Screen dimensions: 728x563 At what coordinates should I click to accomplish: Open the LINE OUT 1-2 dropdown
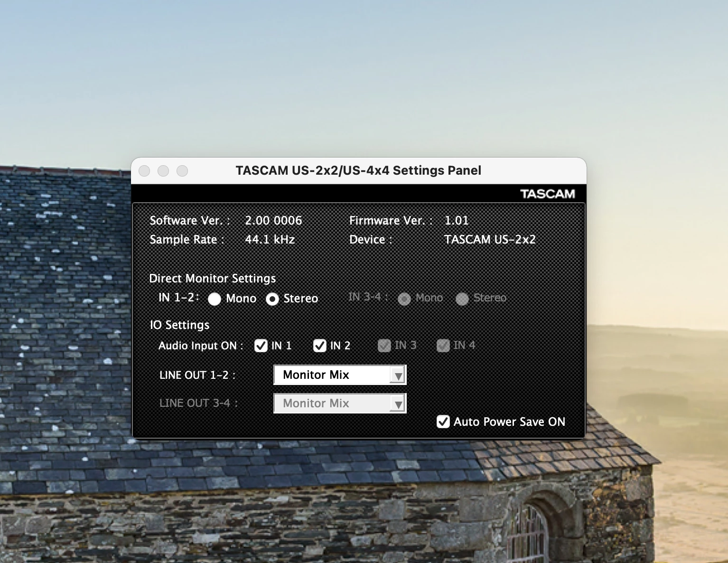click(x=340, y=375)
